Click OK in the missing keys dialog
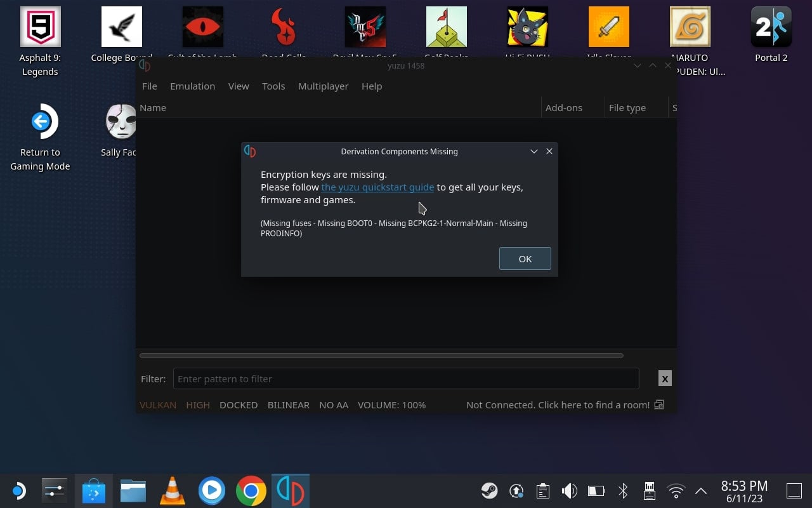 pos(525,258)
